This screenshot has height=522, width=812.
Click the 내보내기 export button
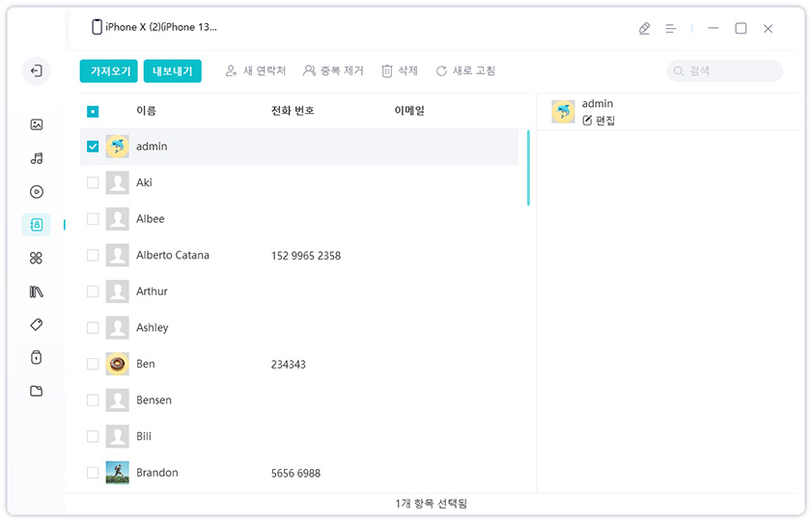point(173,70)
